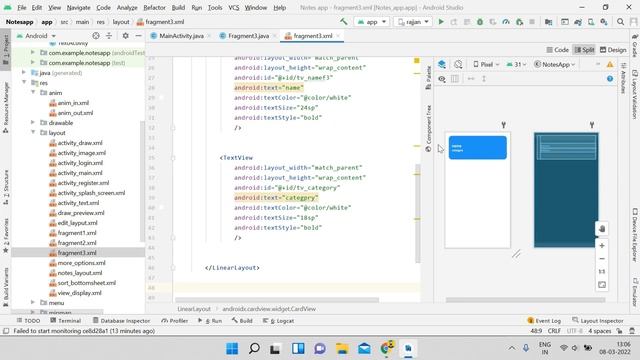Select fragment1.xml in the project tree
The height and width of the screenshot is (360, 640).
pos(77,233)
